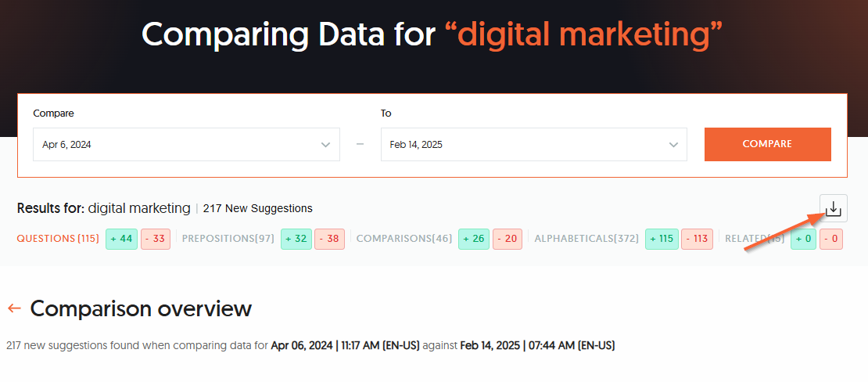
Task: Click the +32 added prepositions badge
Action: pos(297,239)
